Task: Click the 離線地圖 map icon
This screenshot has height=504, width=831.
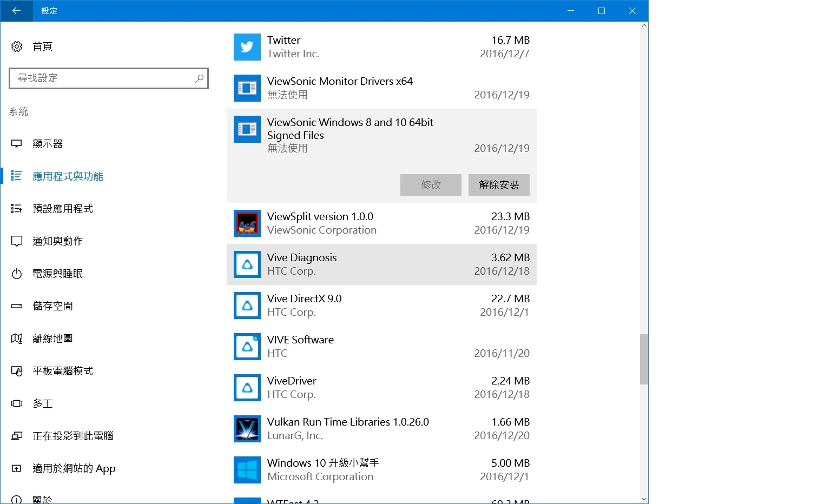Action: coord(17,339)
